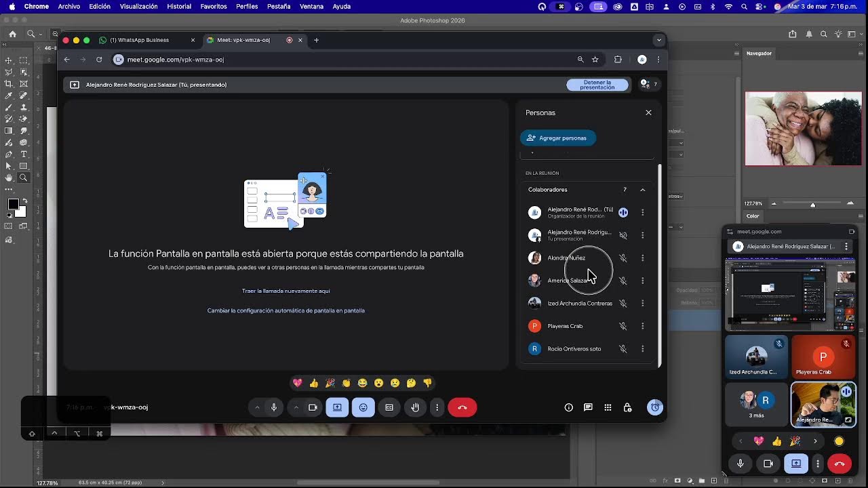Hang up the call in main Meet window

click(462, 407)
